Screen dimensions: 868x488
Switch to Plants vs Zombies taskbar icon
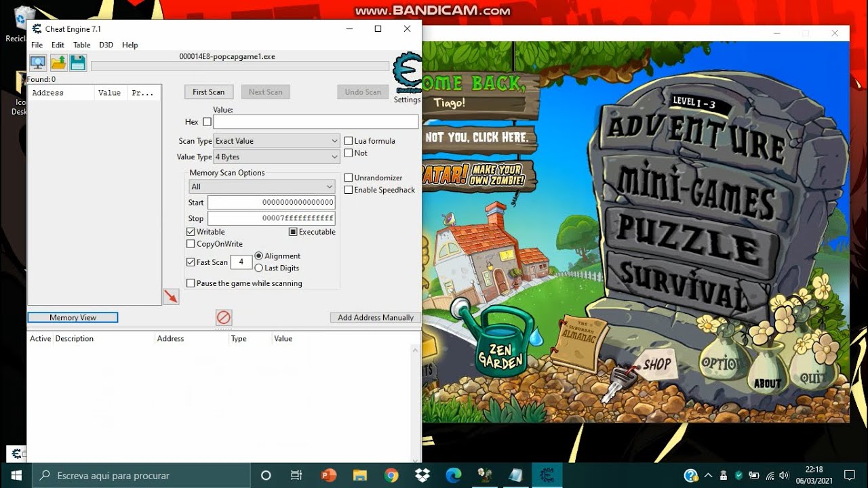[484, 475]
